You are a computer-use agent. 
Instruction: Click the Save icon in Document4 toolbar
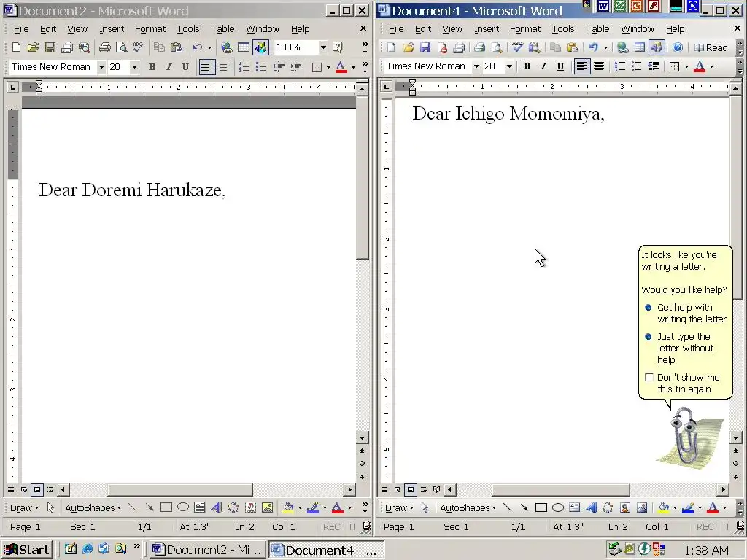(x=425, y=47)
